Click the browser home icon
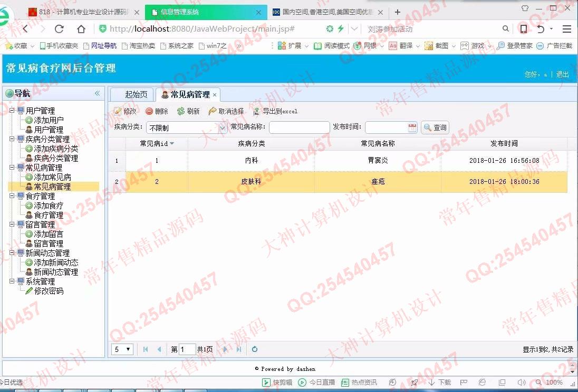Viewport: 578px width, 392px height. point(81,29)
